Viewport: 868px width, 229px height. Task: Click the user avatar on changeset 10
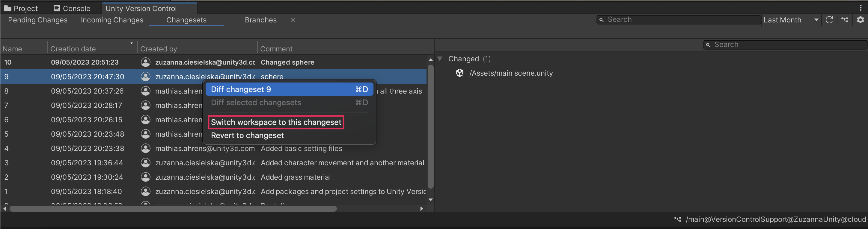[146, 62]
